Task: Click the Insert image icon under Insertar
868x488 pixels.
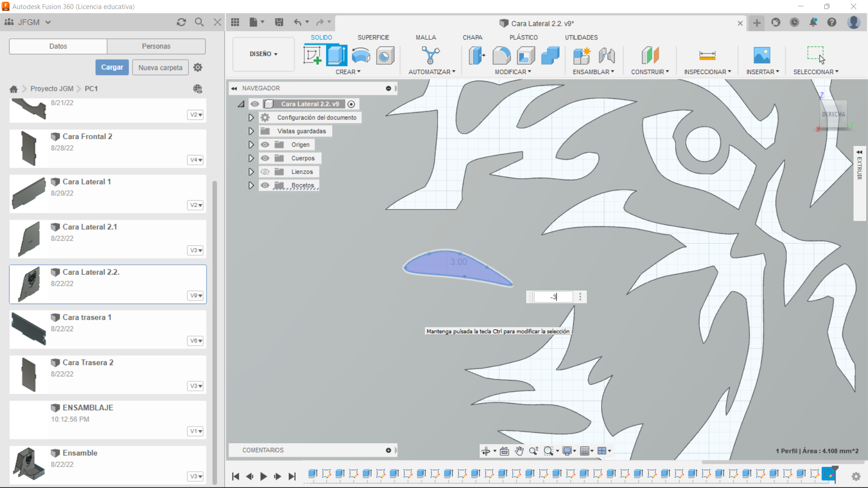Action: point(762,56)
